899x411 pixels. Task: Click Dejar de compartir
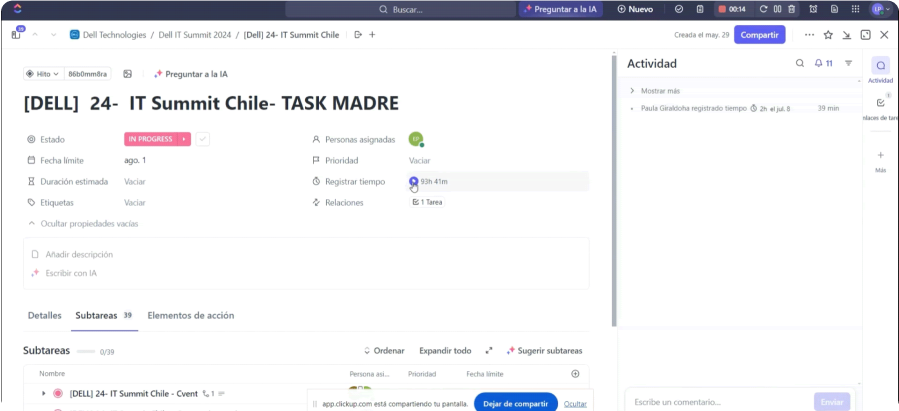click(x=515, y=404)
